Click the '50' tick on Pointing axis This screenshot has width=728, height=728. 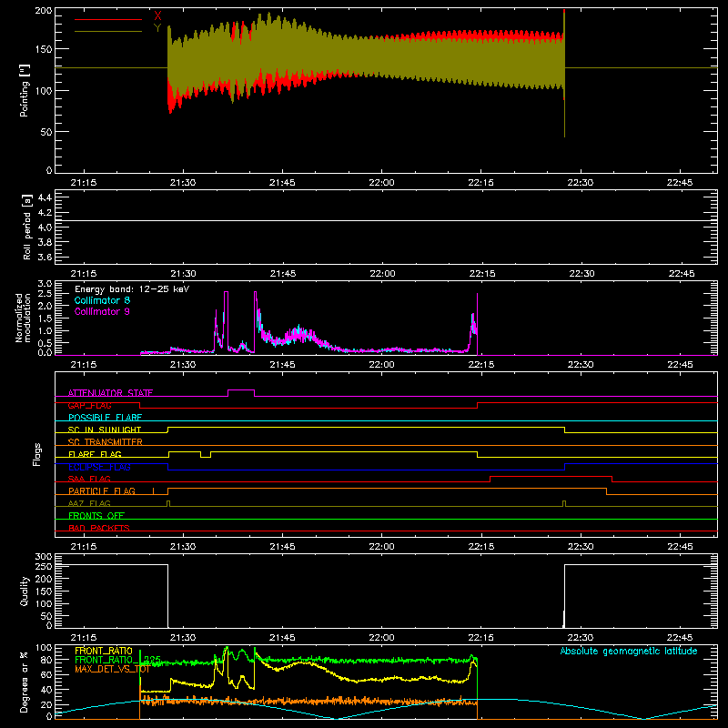(46, 132)
